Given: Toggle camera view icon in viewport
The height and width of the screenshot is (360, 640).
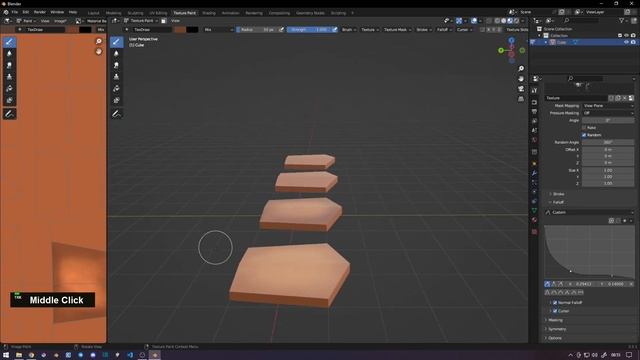Looking at the screenshot, I should coord(521,89).
